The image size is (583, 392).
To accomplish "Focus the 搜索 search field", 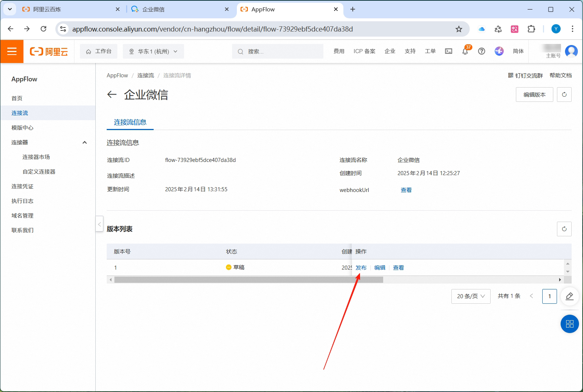I will pos(278,51).
